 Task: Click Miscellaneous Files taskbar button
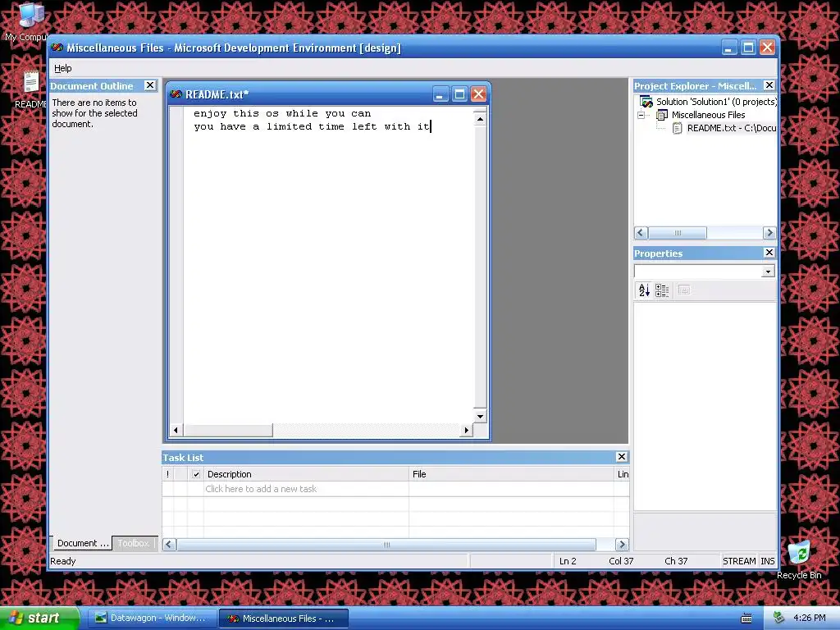tap(284, 619)
